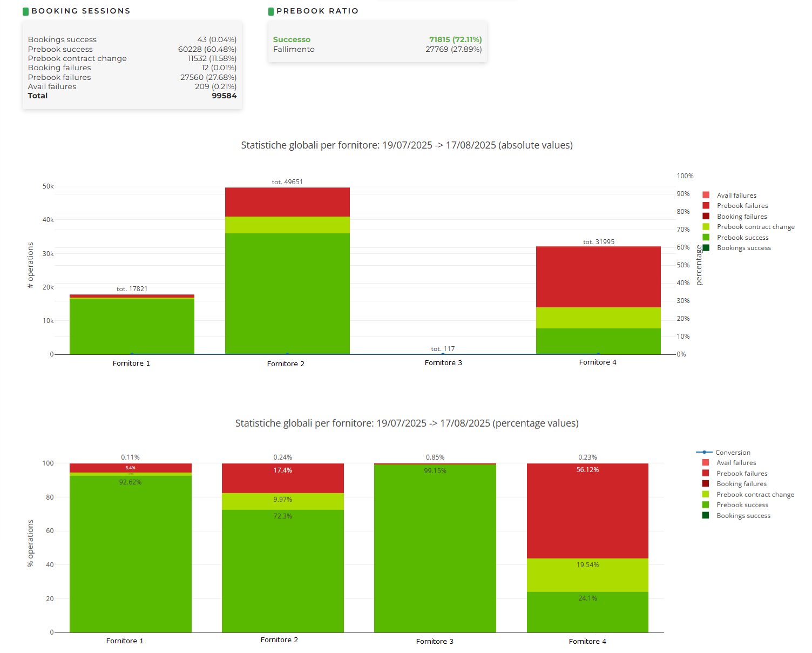Toggle Booking failures legend in absolute values chart
812x653 pixels.
pyautogui.click(x=741, y=217)
